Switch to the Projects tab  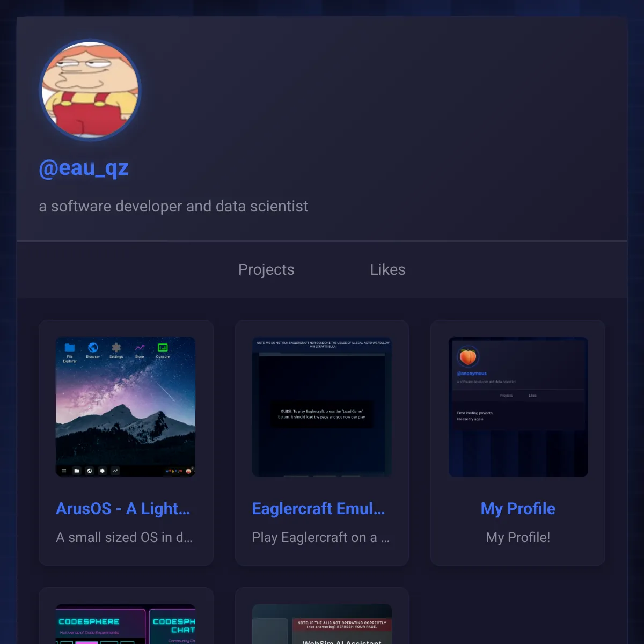coord(266,269)
